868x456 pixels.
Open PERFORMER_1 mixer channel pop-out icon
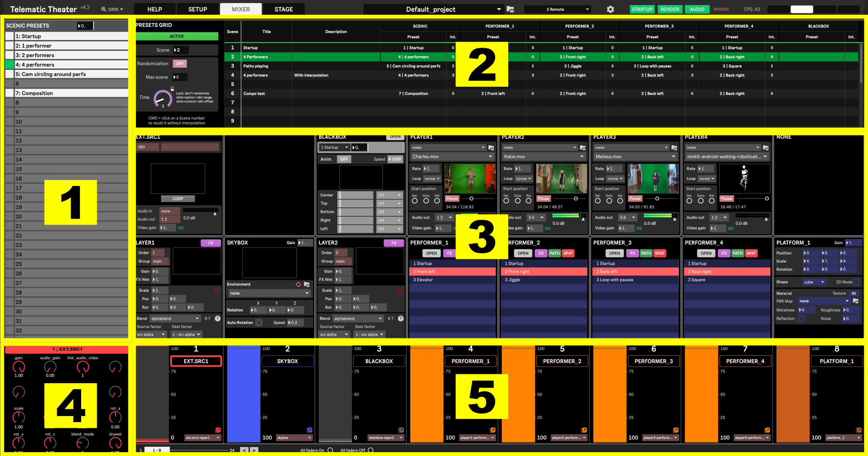tap(493, 430)
